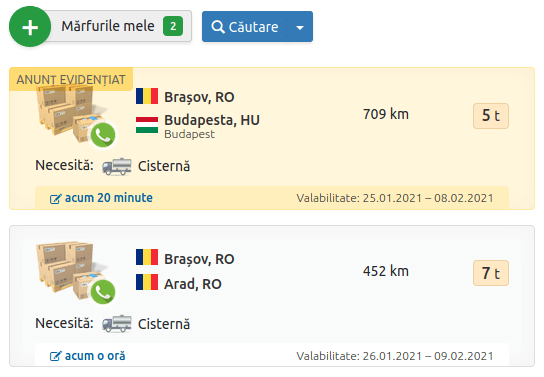
Task: Select the 7 t weight badge
Action: click(491, 273)
